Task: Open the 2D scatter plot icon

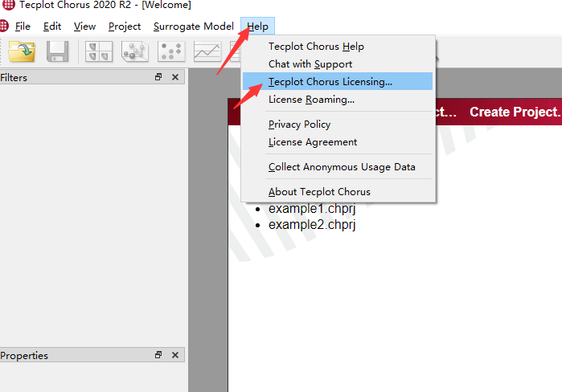Action: point(171,51)
